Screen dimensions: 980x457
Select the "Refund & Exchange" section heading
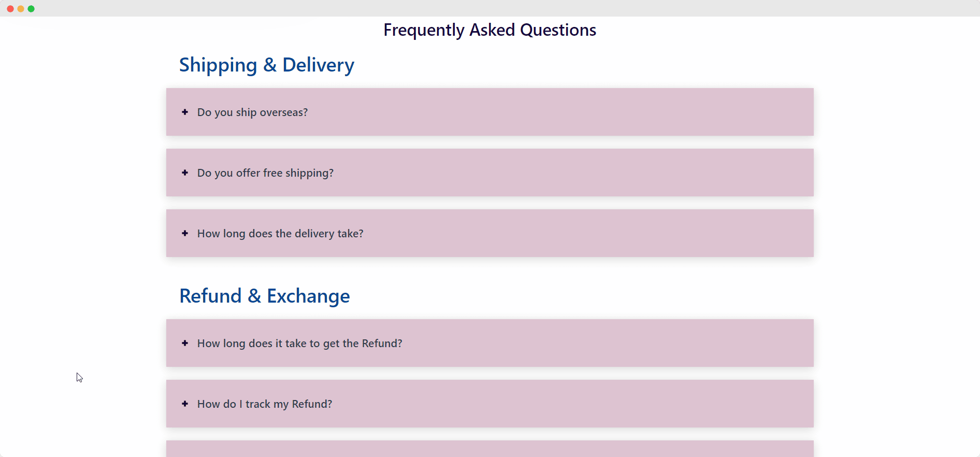point(264,295)
